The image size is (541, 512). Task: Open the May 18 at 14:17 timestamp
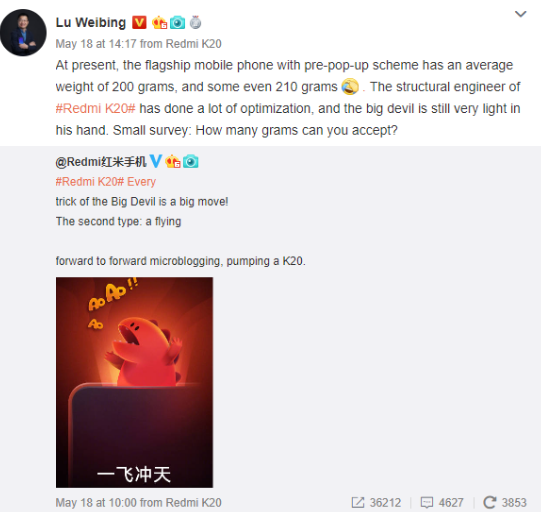96,44
